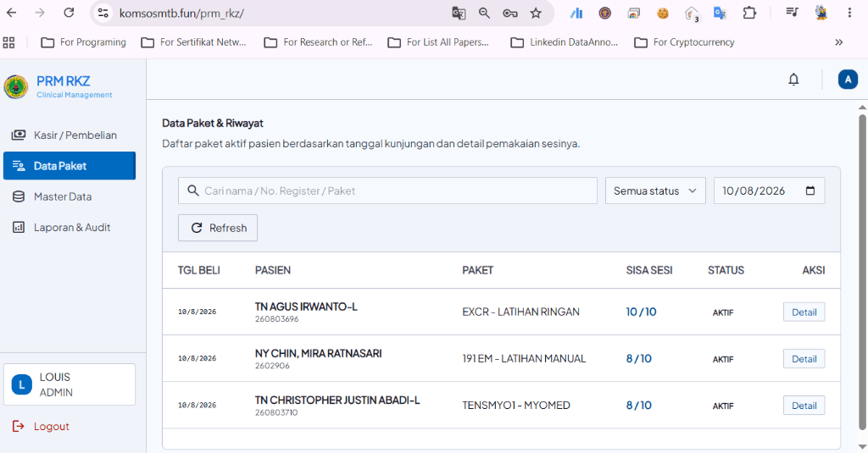
Task: Open the Chrome profile avatar
Action: (x=821, y=13)
